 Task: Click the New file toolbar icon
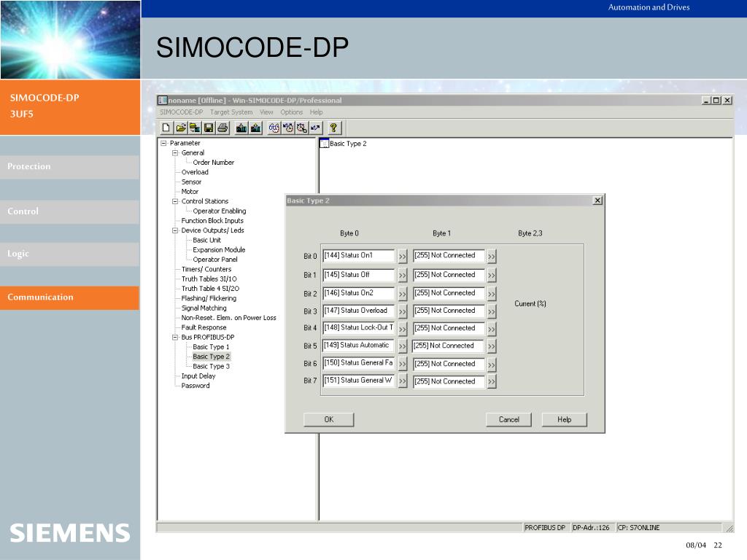[166, 128]
